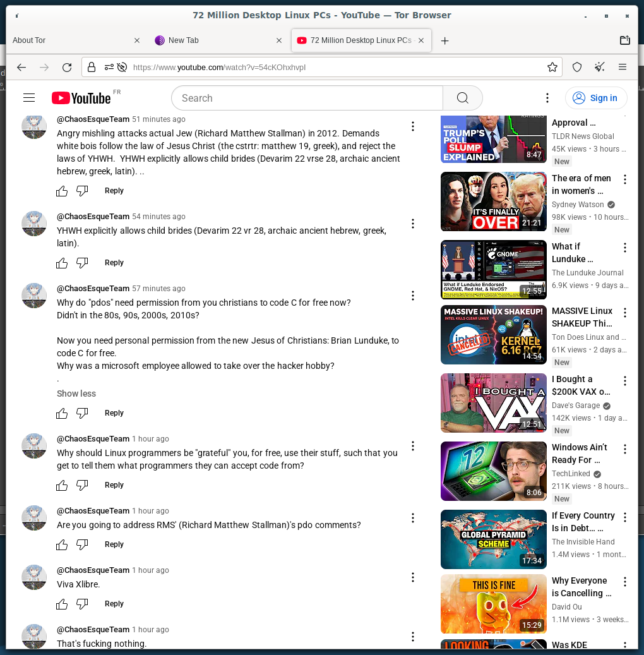Reload the YouTube page
This screenshot has width=644, height=655.
click(67, 67)
